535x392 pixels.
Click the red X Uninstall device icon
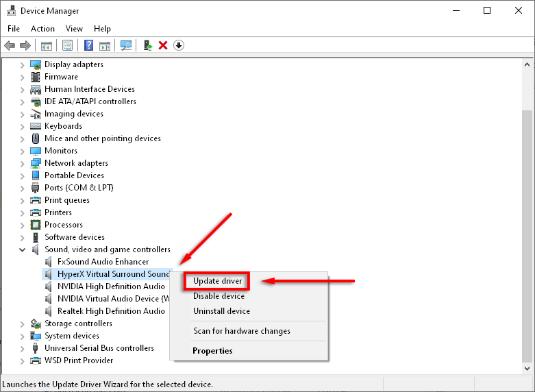[x=163, y=45]
